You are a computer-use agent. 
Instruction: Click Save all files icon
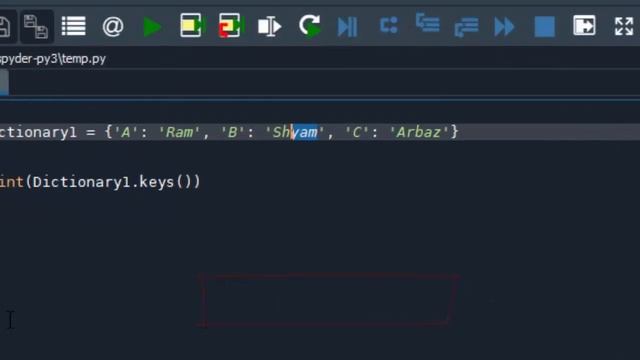point(36,27)
